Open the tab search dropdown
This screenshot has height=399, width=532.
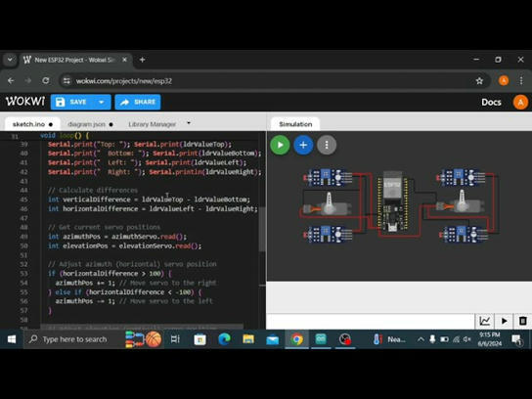click(10, 60)
